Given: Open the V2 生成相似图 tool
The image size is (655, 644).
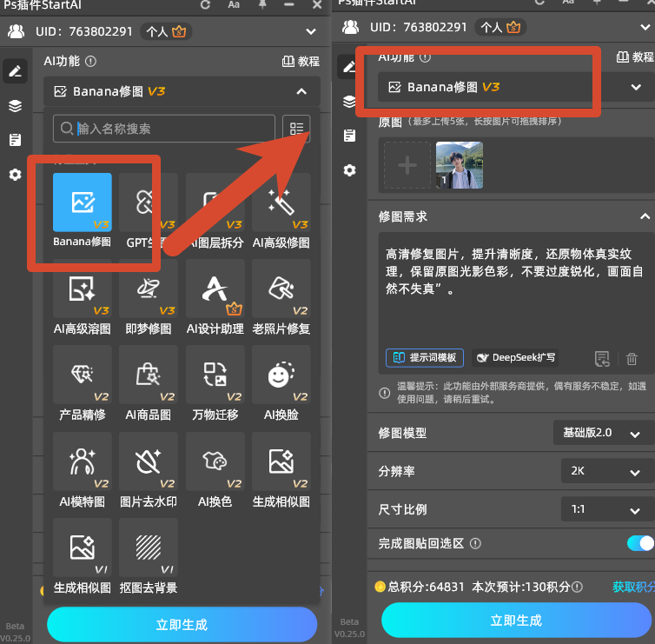Looking at the screenshot, I should (x=281, y=461).
